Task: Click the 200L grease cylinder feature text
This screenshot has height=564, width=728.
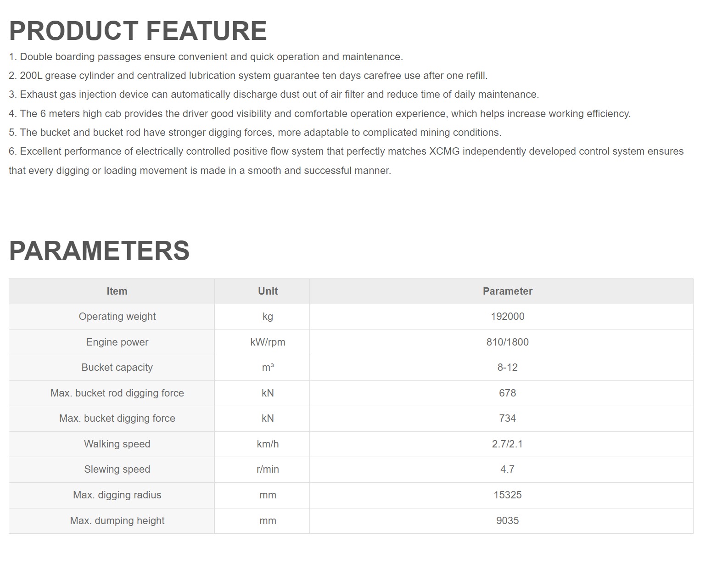Action: 248,76
